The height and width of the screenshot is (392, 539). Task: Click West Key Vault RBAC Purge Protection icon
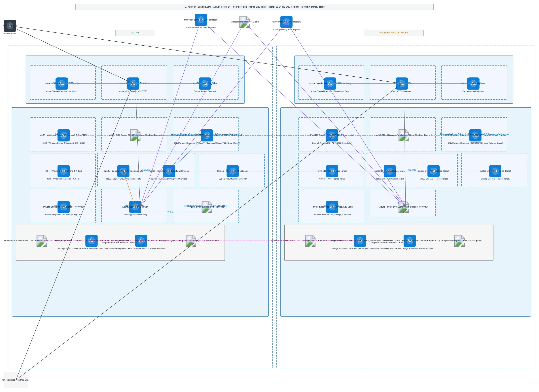point(141,241)
